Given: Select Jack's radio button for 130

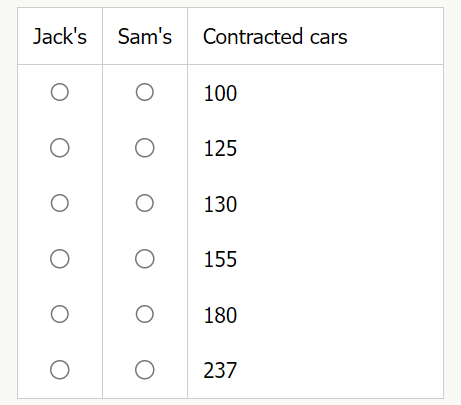Looking at the screenshot, I should tap(60, 203).
